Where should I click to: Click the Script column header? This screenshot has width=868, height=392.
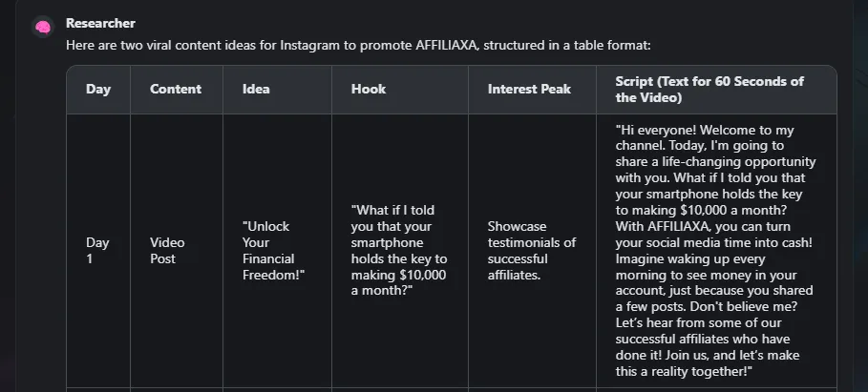click(x=709, y=90)
